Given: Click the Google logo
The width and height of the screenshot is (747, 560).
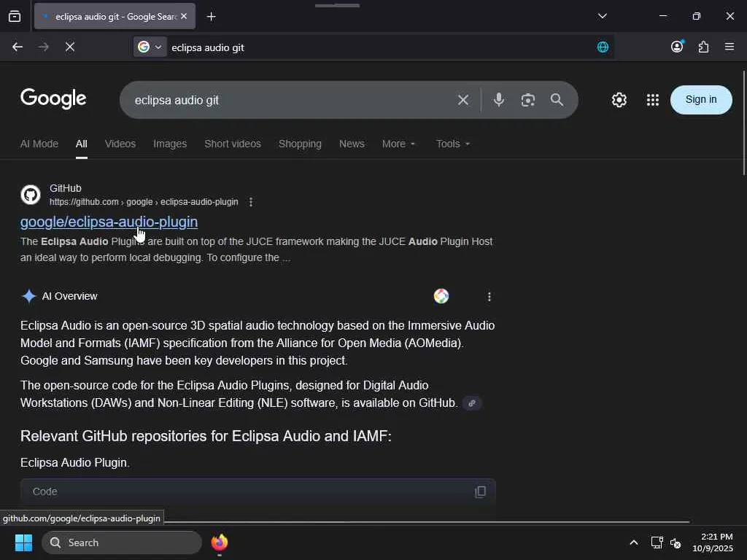Looking at the screenshot, I should (x=53, y=98).
